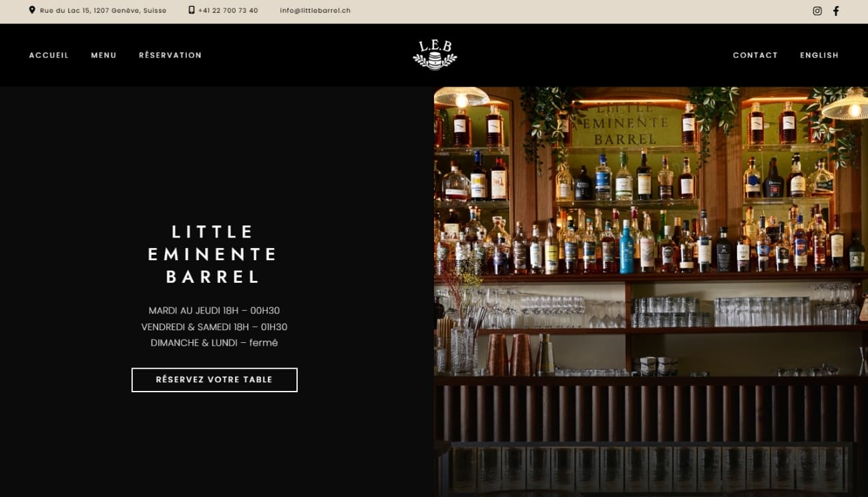The height and width of the screenshot is (497, 868).
Task: Click the phone icon in top bar
Action: [192, 10]
